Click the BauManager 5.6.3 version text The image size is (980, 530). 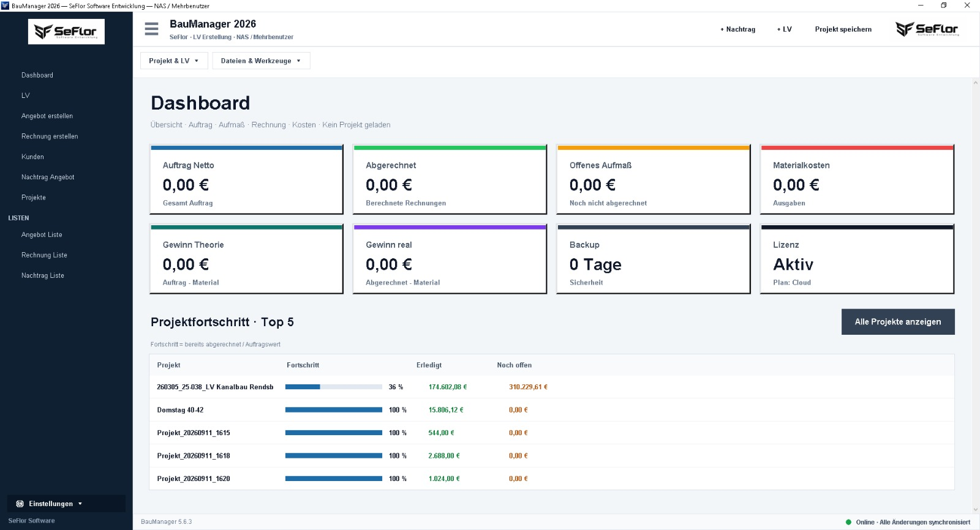tap(166, 522)
